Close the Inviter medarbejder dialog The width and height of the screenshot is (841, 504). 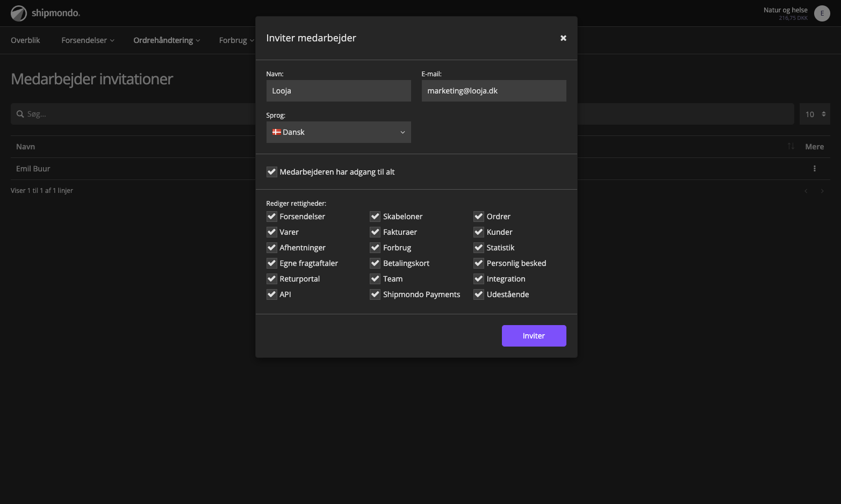pyautogui.click(x=563, y=38)
